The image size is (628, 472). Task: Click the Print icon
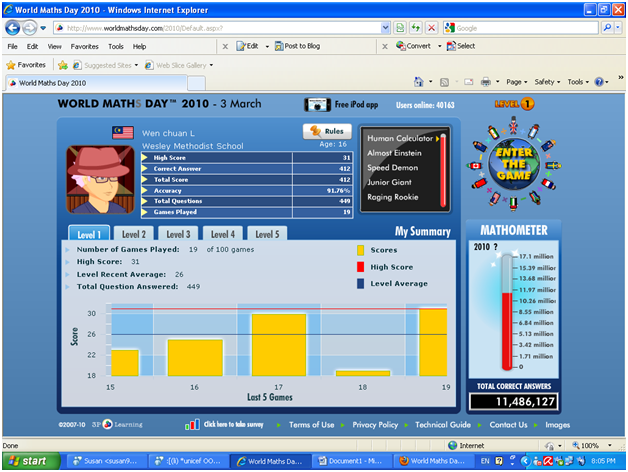click(x=485, y=82)
